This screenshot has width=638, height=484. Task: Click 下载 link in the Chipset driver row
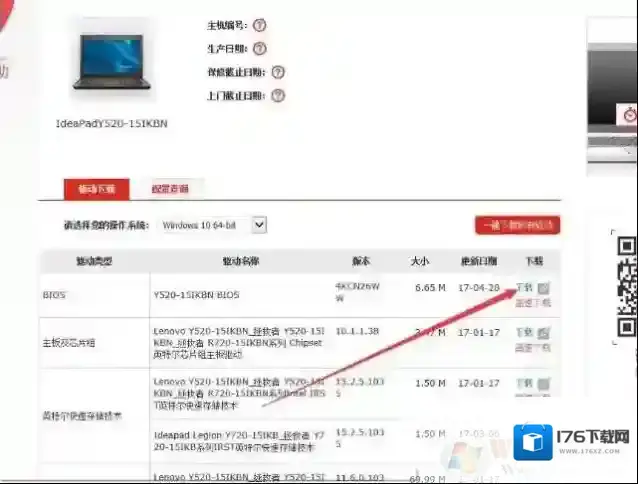point(524,333)
